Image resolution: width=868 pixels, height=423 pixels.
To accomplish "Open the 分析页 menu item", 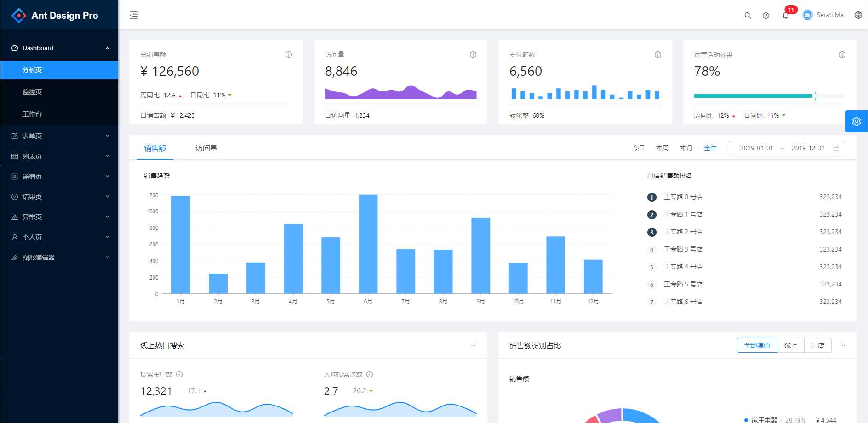I will [59, 70].
